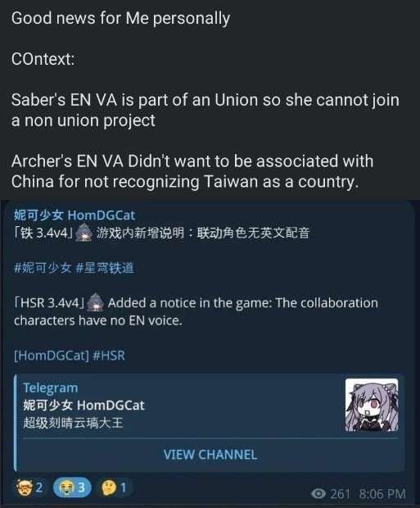The height and width of the screenshot is (508, 420).
Task: Click the VIEW CHANNEL button
Action: click(x=210, y=455)
